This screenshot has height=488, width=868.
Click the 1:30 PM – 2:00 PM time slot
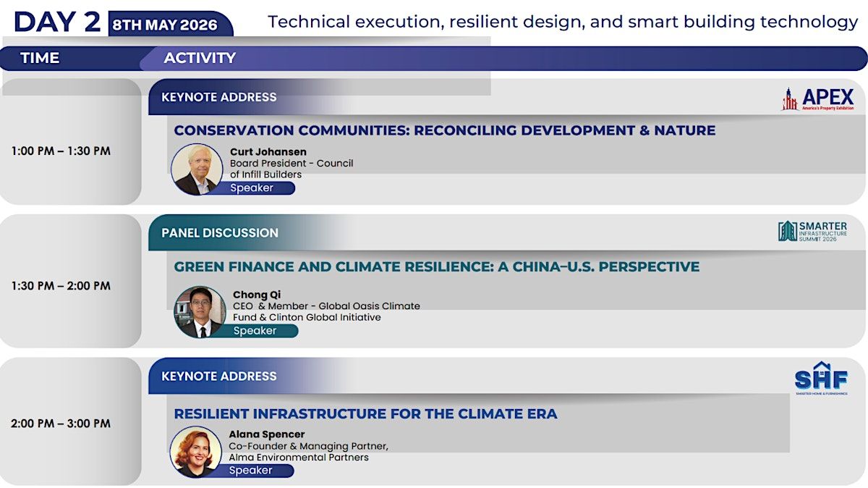coord(61,286)
